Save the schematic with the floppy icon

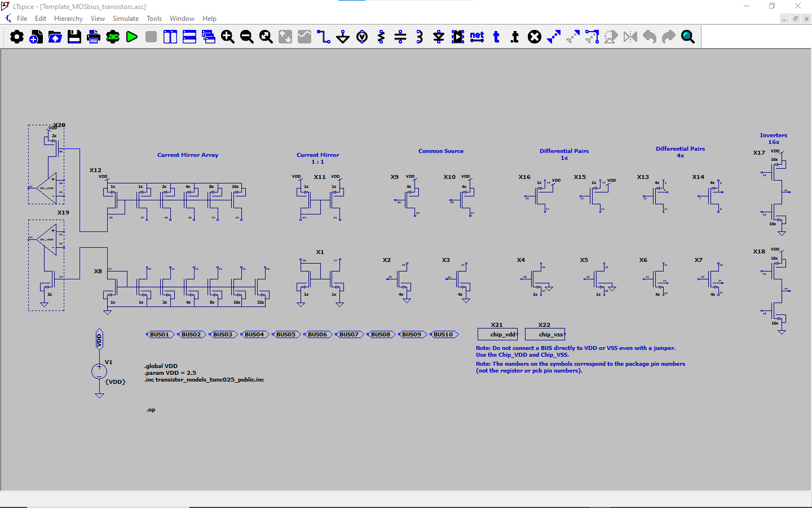pos(74,37)
